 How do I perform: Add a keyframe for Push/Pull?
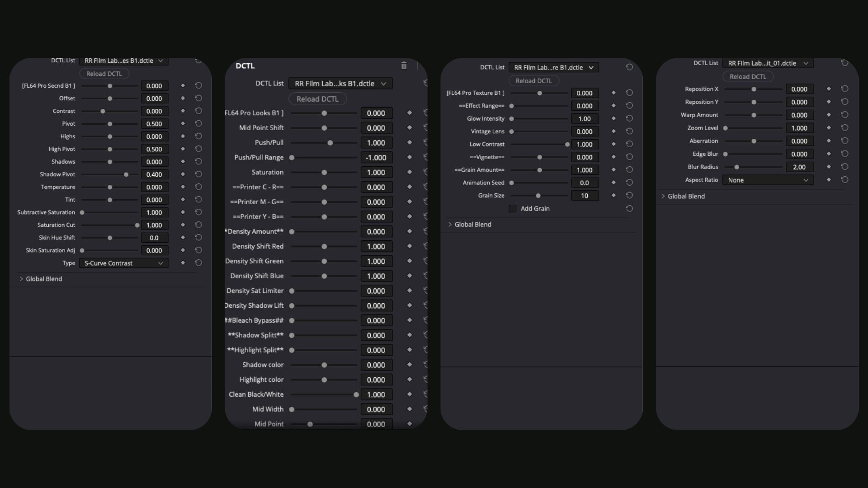tap(410, 142)
